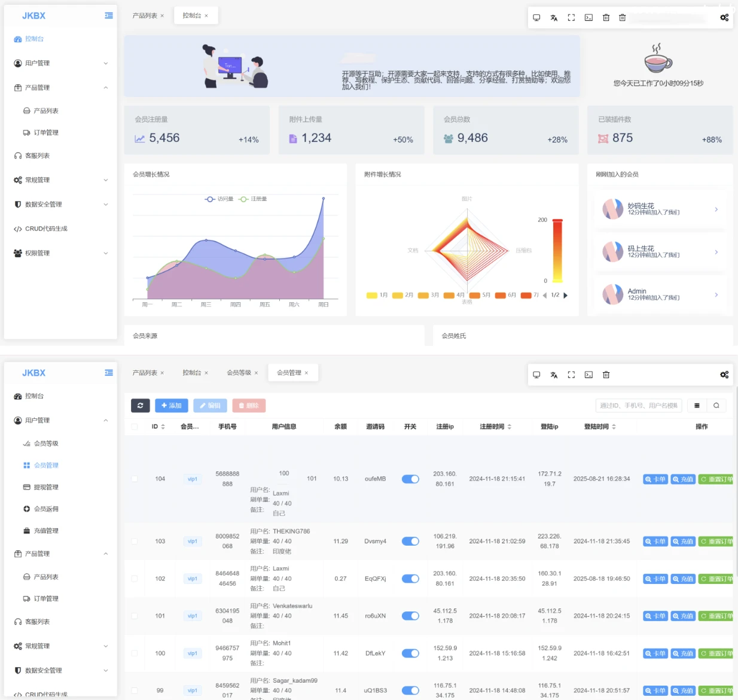Viewport: 738px width, 700px height.
Task: Click the dark refresh button above member table
Action: tap(140, 406)
